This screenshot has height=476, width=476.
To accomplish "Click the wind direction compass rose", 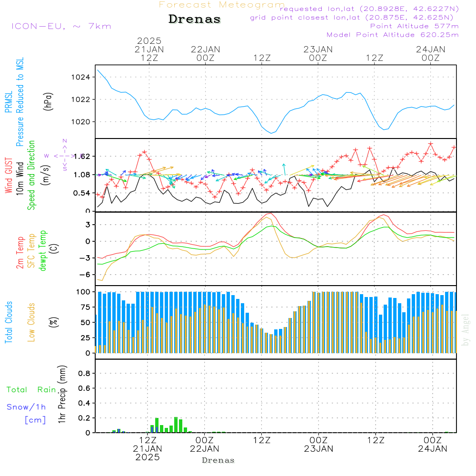I will 65,156.
